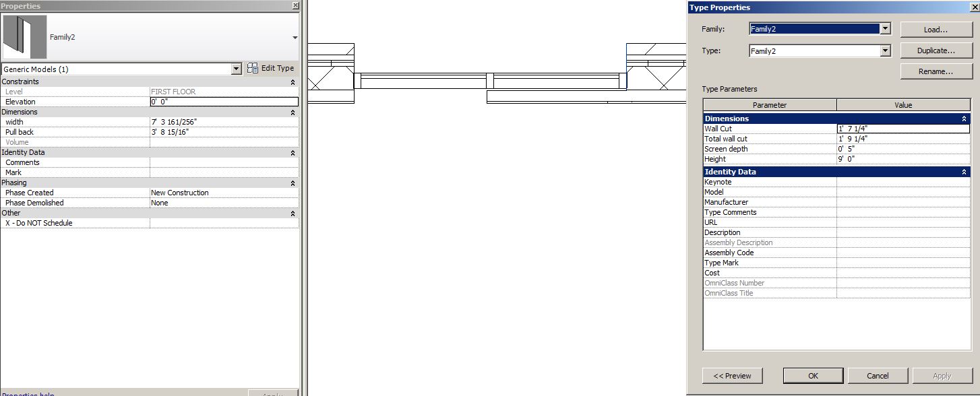Image resolution: width=980 pixels, height=396 pixels.
Task: Select the Total wall cut value
Action: point(903,139)
